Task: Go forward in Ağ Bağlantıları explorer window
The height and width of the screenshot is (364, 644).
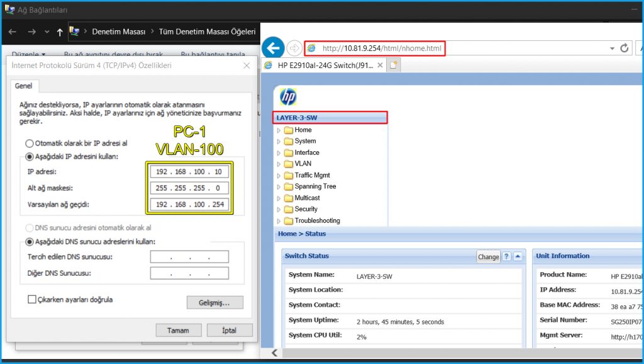Action: [31, 31]
